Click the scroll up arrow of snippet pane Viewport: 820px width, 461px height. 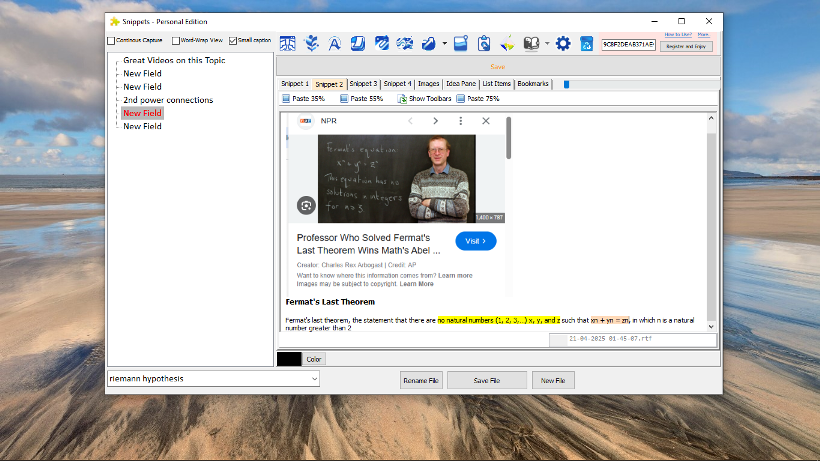pyautogui.click(x=711, y=118)
